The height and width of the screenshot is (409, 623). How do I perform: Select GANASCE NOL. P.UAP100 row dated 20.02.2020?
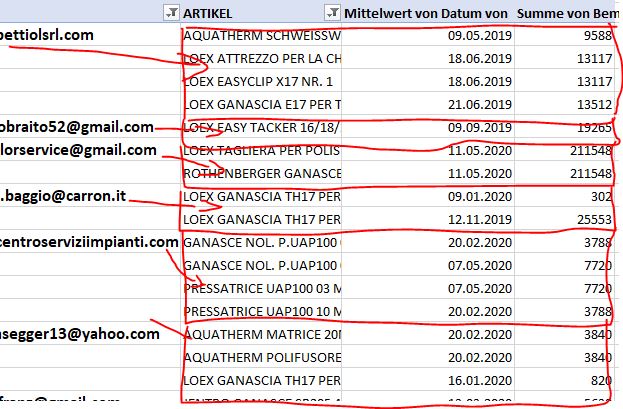262,242
